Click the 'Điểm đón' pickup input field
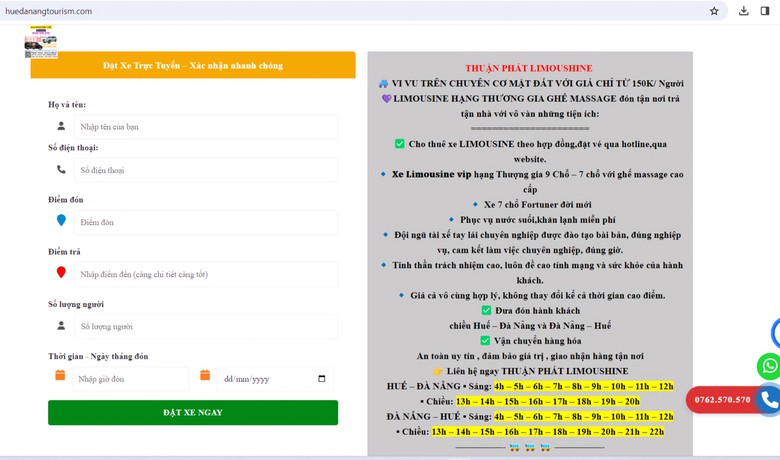 click(205, 222)
